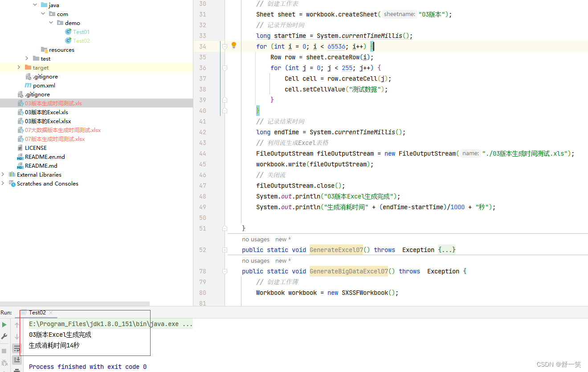The height and width of the screenshot is (372, 588).
Task: Click the README.md markdown file icon
Action: click(20, 165)
